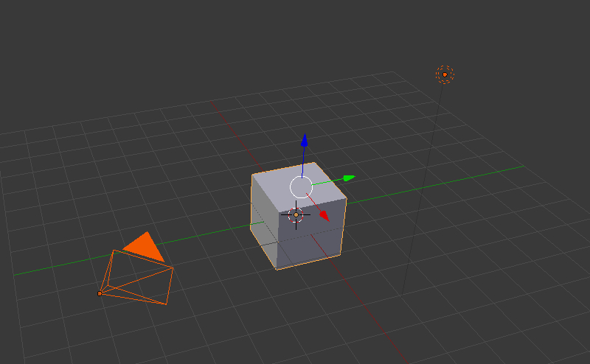Click the blue Z-axis manipulator arrow

click(x=302, y=140)
